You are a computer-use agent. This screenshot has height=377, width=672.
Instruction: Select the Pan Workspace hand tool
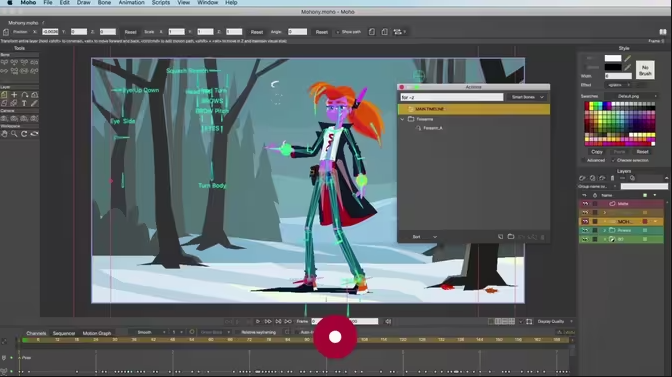[x=4, y=134]
